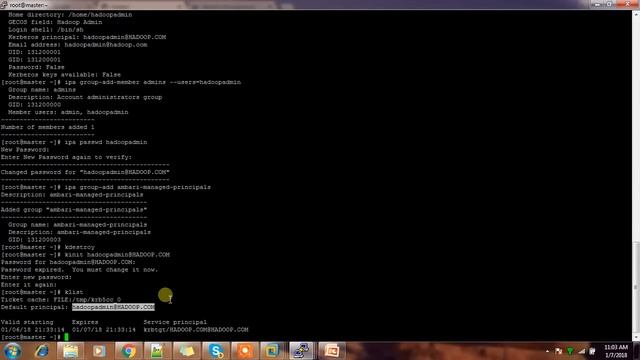640x360 pixels.
Task: Click 'Enter New Password again to verify:' line
Action: pyautogui.click(x=66, y=157)
